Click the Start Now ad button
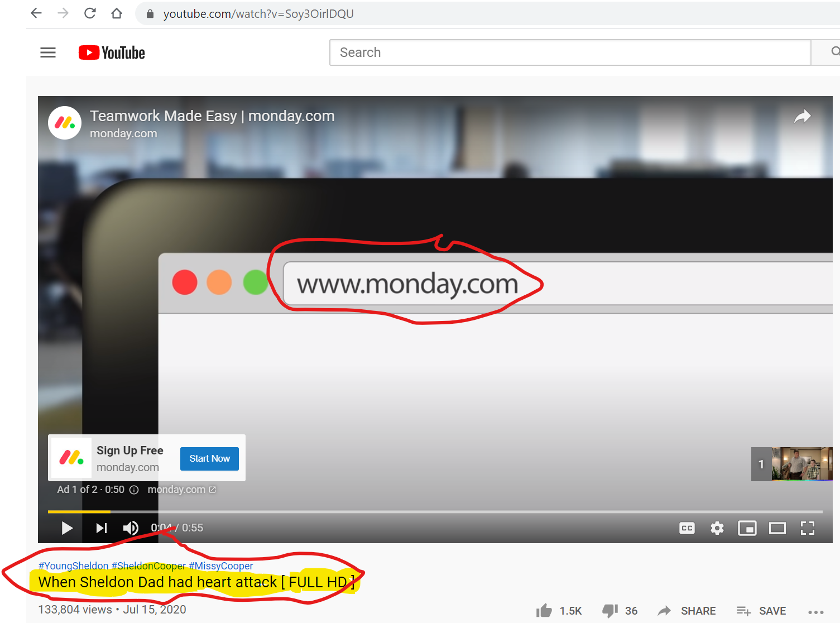Viewport: 840px width, 623px height. point(209,458)
